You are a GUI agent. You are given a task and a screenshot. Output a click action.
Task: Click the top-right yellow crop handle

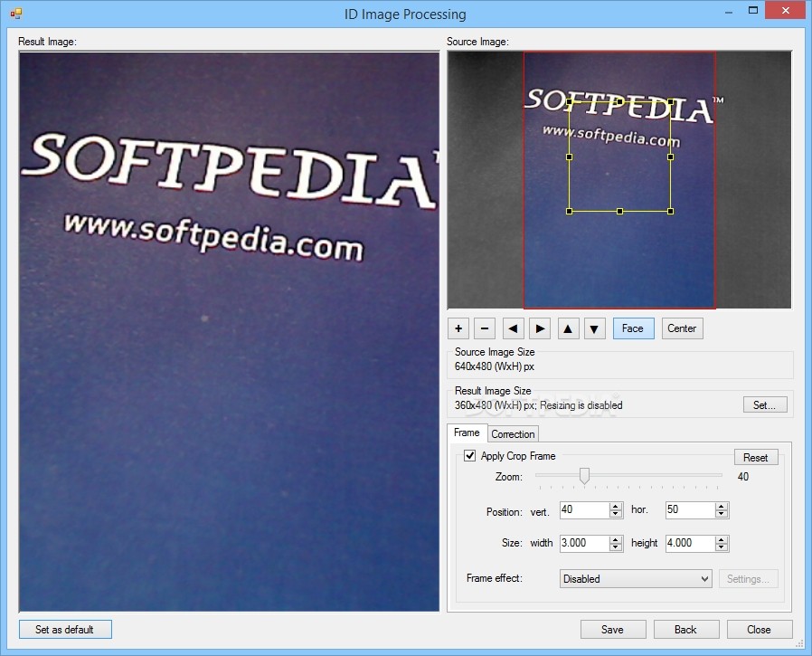pyautogui.click(x=671, y=102)
